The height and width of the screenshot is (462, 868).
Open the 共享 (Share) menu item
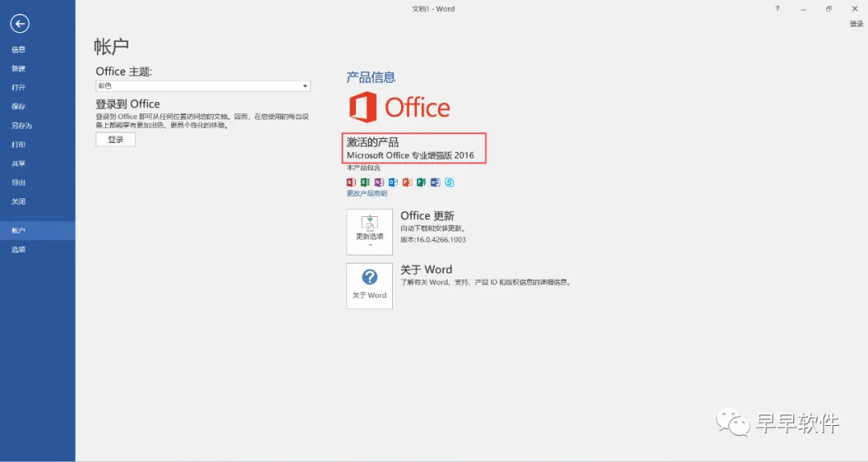18,164
